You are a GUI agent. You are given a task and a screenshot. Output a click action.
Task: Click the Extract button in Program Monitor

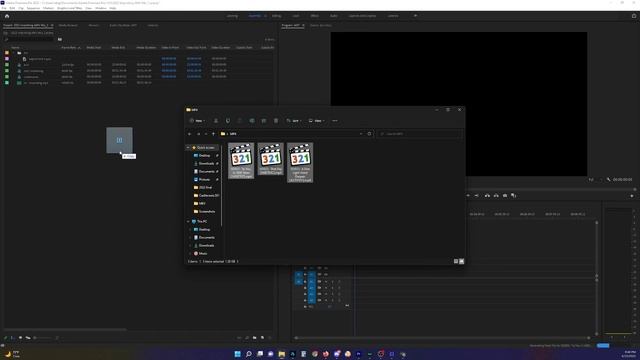(x=496, y=196)
